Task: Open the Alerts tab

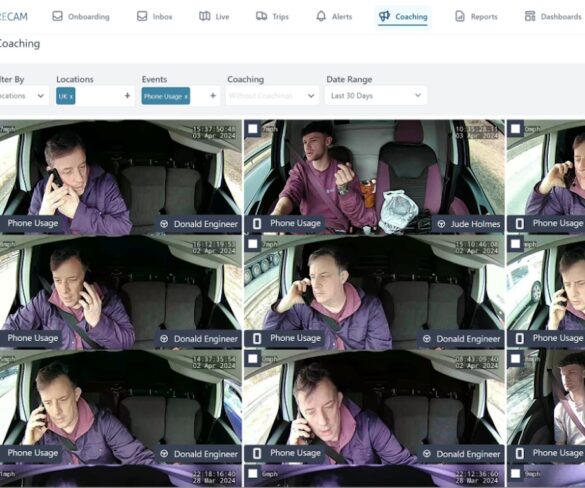Action: (x=334, y=16)
